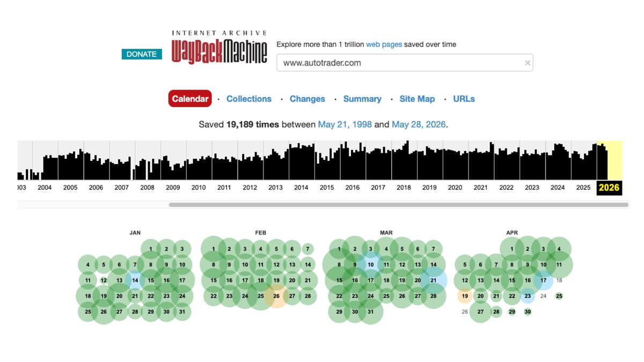Open January 19 capture day

[x=104, y=296]
